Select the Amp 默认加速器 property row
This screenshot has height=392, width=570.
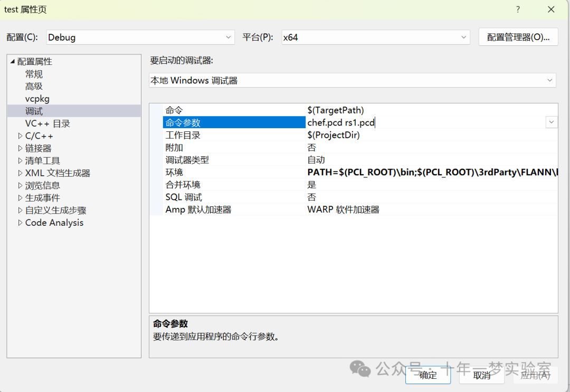(360, 209)
